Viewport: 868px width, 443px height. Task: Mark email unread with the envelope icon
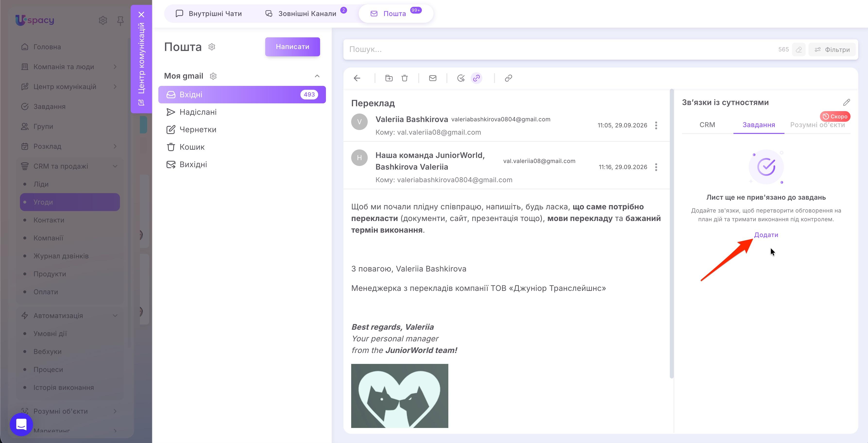pos(433,78)
